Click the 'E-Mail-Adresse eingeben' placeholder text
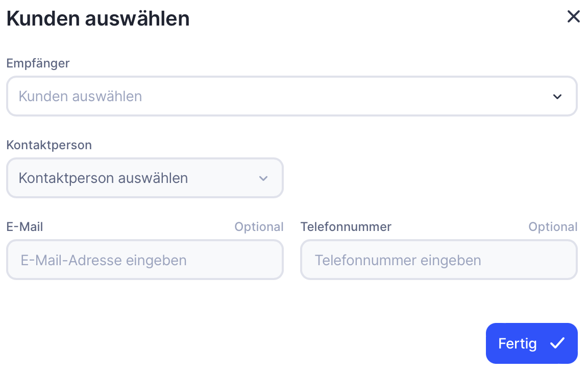The image size is (588, 372). click(104, 260)
